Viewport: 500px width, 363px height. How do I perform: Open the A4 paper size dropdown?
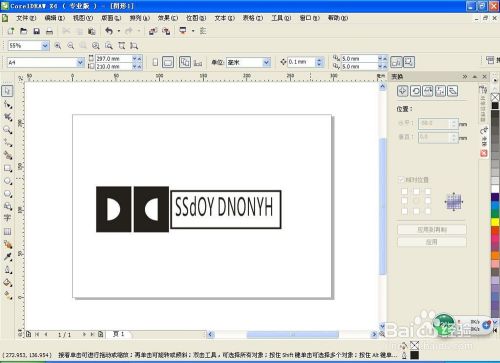[x=80, y=62]
